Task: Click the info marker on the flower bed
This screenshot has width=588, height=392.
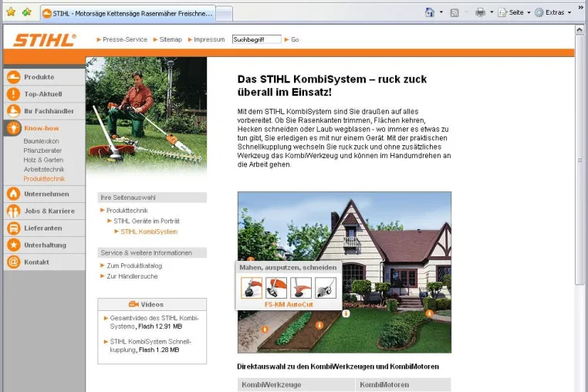Action: point(319,325)
